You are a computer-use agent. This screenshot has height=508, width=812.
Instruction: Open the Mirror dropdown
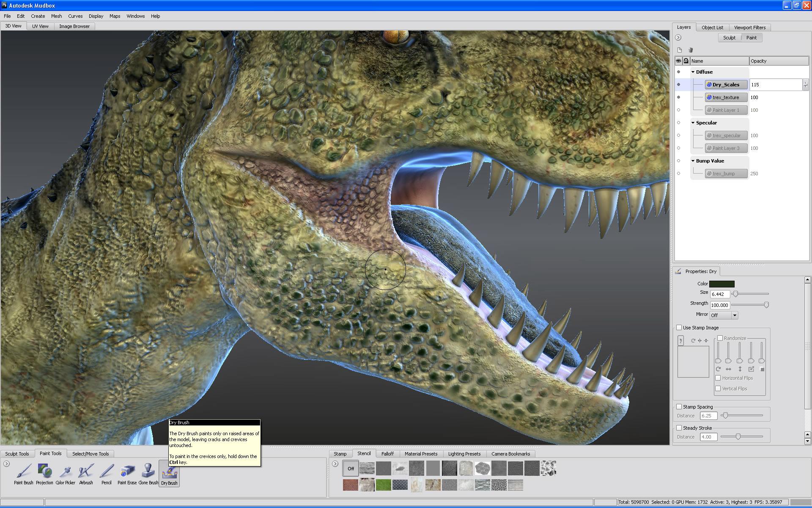pyautogui.click(x=724, y=315)
